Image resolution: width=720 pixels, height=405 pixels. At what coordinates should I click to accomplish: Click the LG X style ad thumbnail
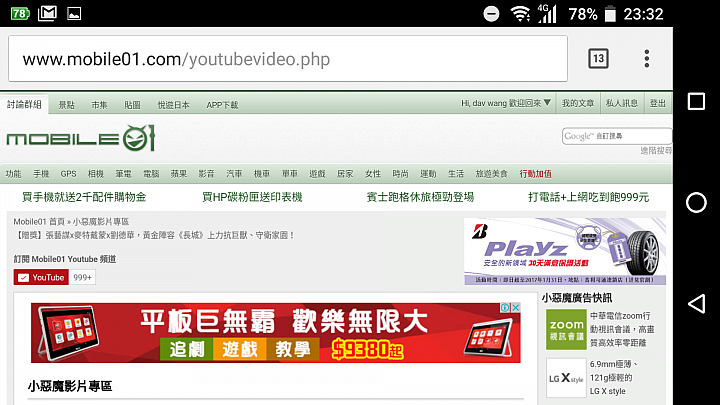[x=566, y=378]
